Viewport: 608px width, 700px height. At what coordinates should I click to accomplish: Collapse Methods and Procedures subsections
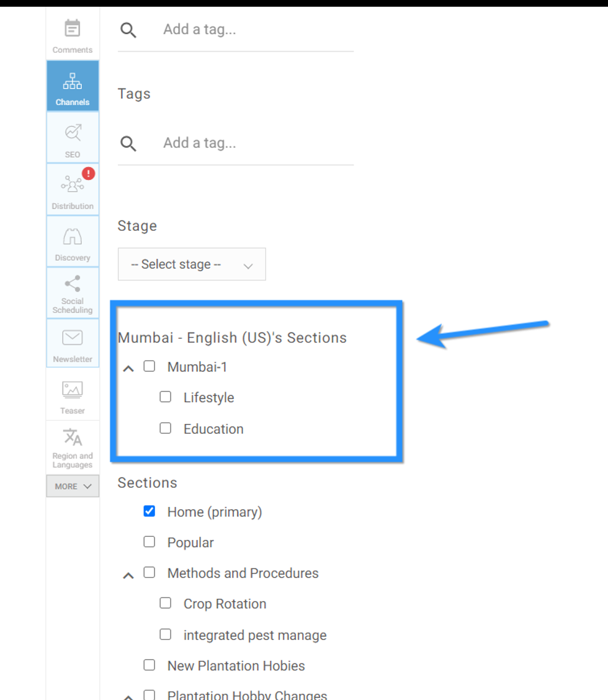point(128,575)
